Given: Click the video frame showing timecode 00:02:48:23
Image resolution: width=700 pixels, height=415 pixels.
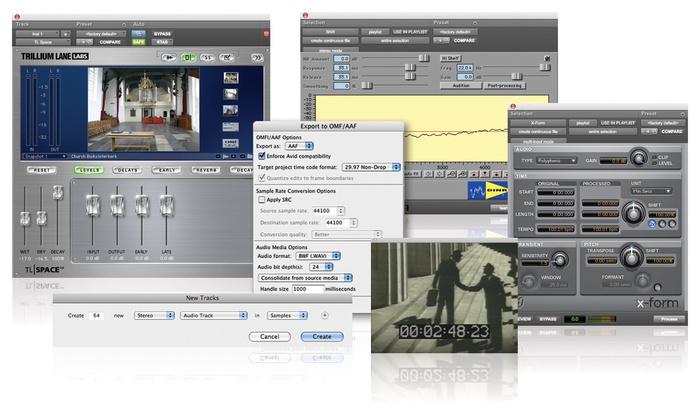Looking at the screenshot, I should (x=444, y=298).
